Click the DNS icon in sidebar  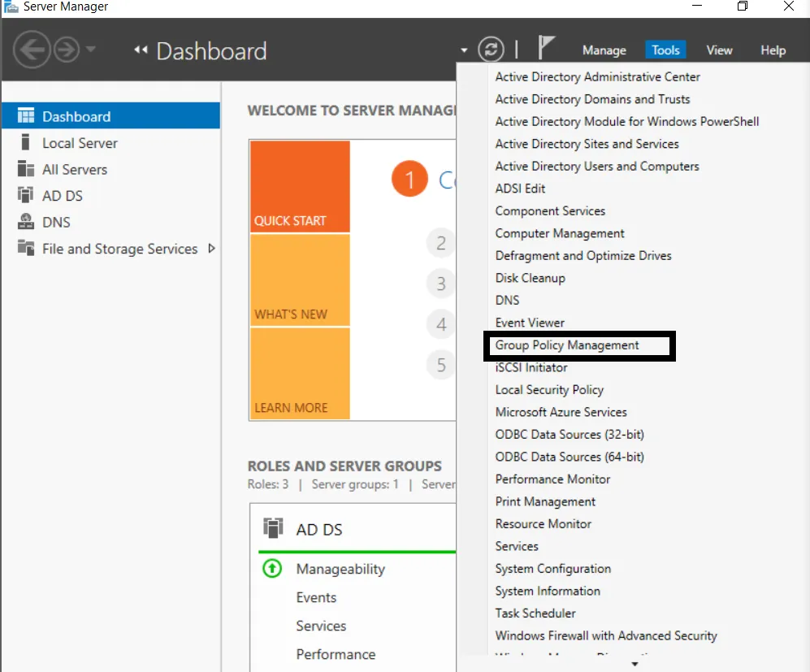[26, 222]
